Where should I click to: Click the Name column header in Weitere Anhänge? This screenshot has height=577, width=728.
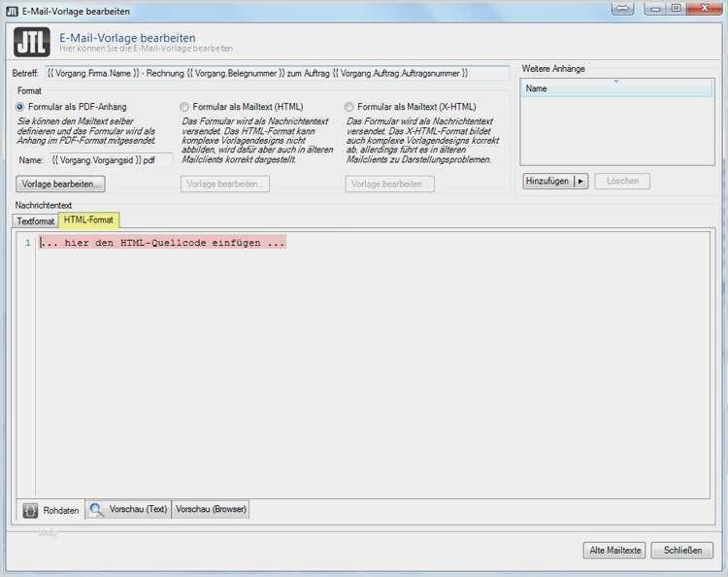pos(617,88)
